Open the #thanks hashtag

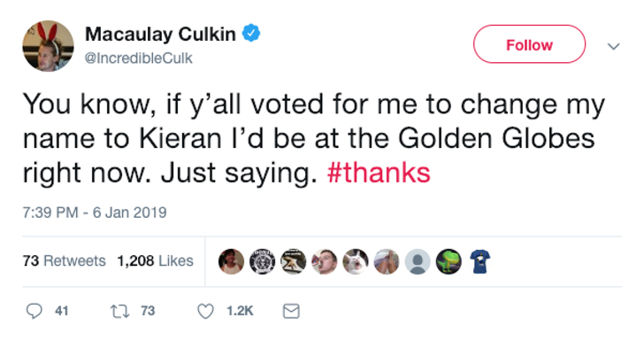[x=379, y=173]
